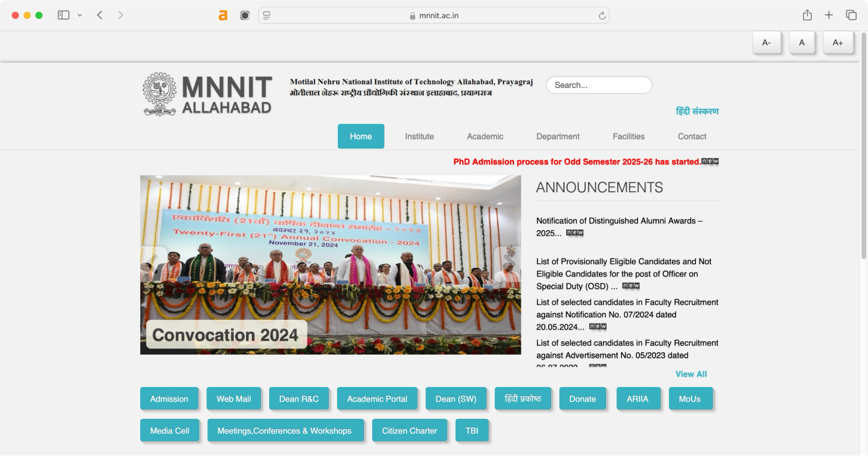Click the Donate button

(x=583, y=398)
